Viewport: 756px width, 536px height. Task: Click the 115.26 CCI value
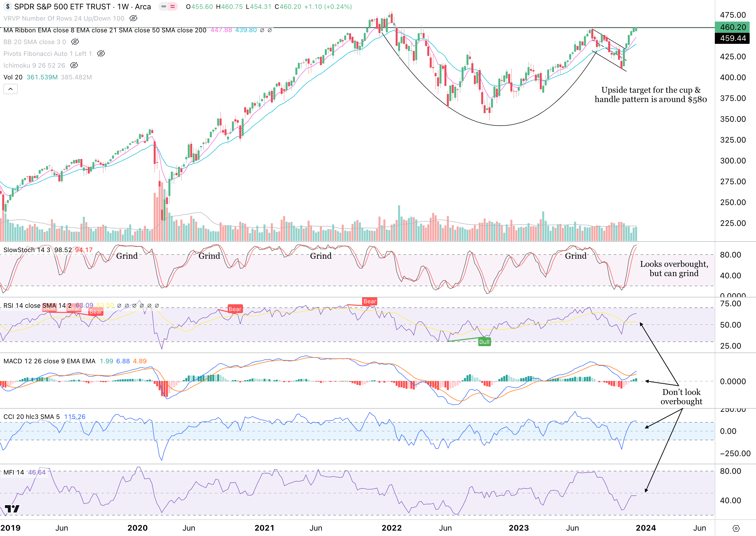75,417
